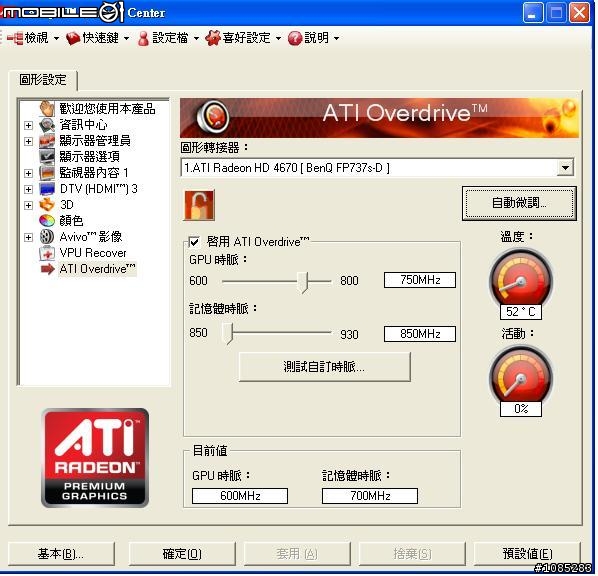Screen dimensions: 598x576
Task: Click the 3D settings icon
Action: pyautogui.click(x=47, y=205)
